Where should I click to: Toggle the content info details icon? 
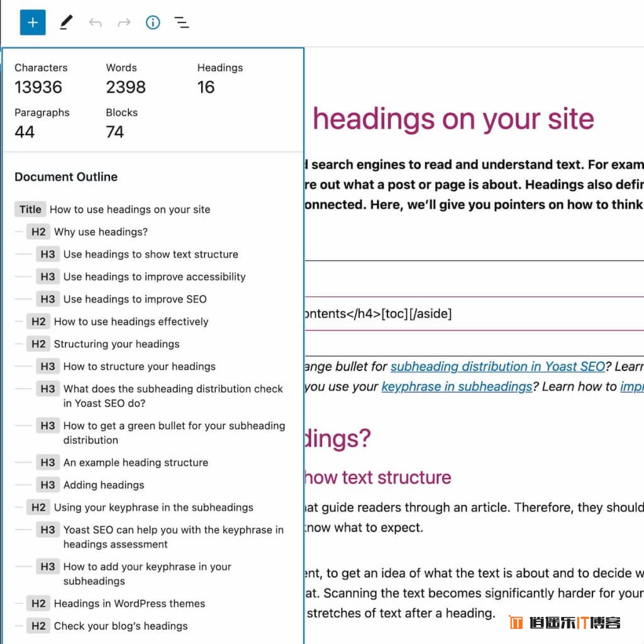[153, 22]
